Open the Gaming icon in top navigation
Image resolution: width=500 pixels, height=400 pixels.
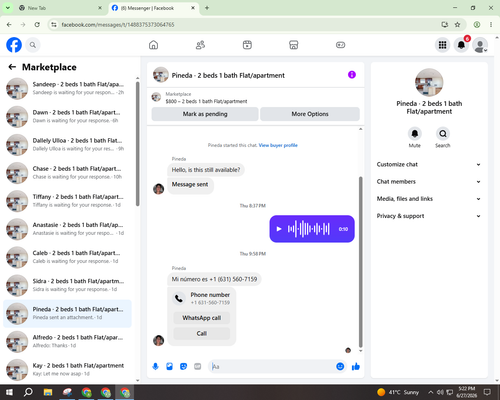click(340, 45)
